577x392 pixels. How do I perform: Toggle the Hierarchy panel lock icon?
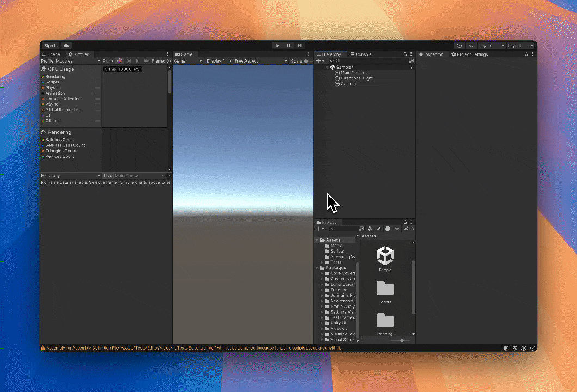[x=404, y=54]
